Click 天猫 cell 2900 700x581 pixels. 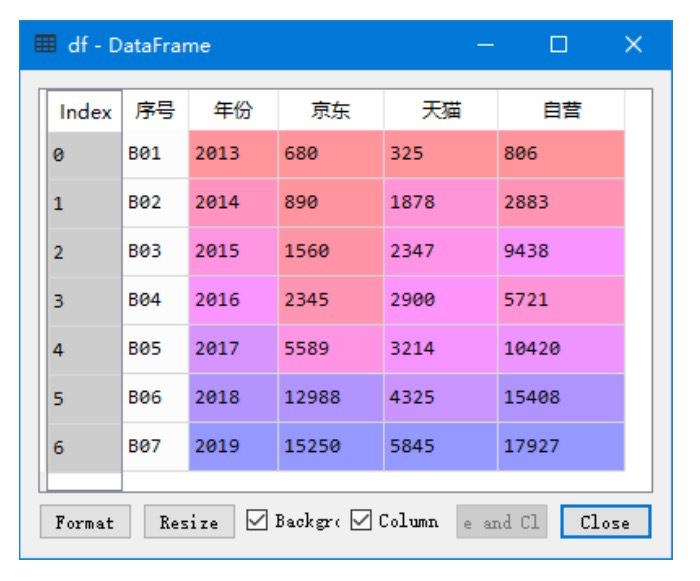441,300
